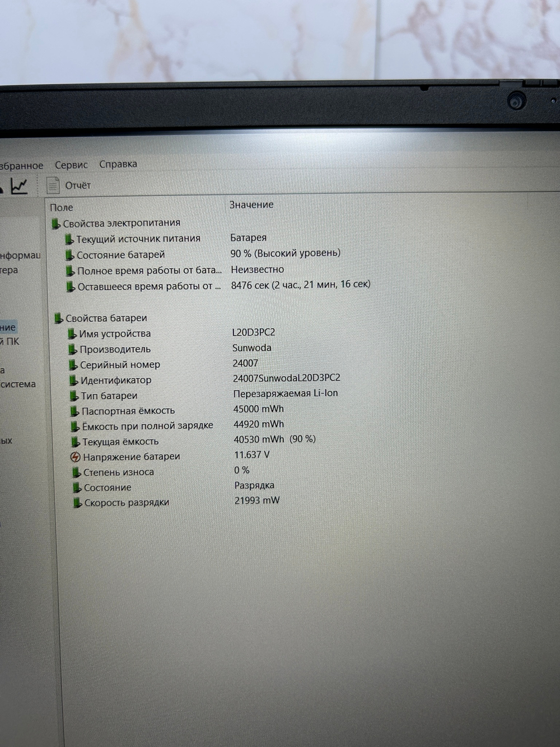Select the Тип батареи field
The height and width of the screenshot is (747, 560).
pyautogui.click(x=109, y=396)
